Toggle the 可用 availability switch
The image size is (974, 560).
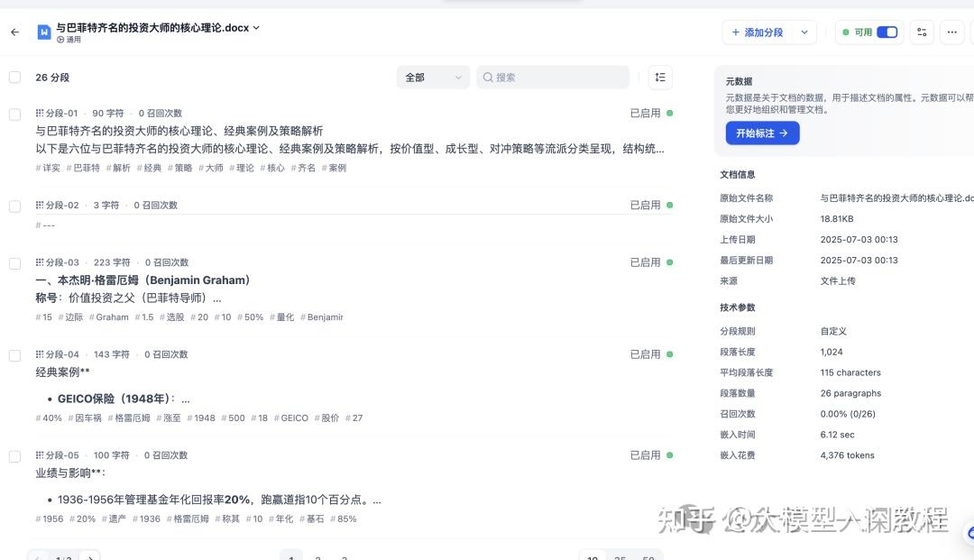tap(887, 32)
